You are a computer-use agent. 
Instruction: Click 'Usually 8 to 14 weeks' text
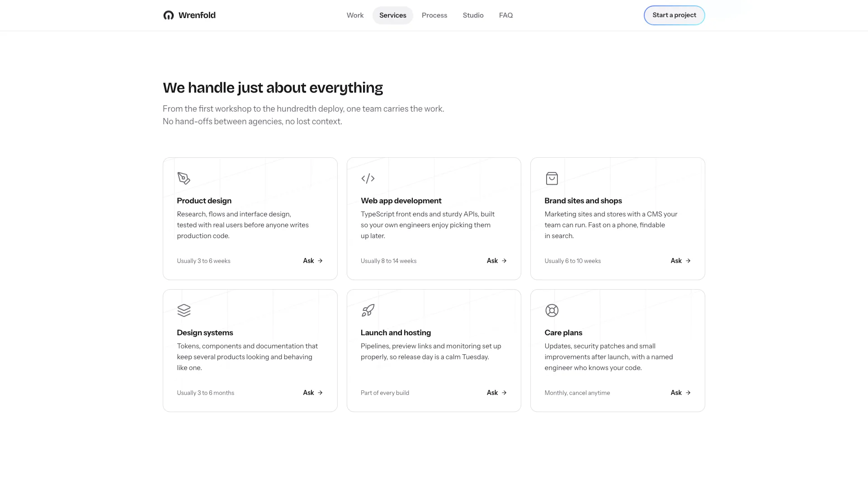click(388, 261)
